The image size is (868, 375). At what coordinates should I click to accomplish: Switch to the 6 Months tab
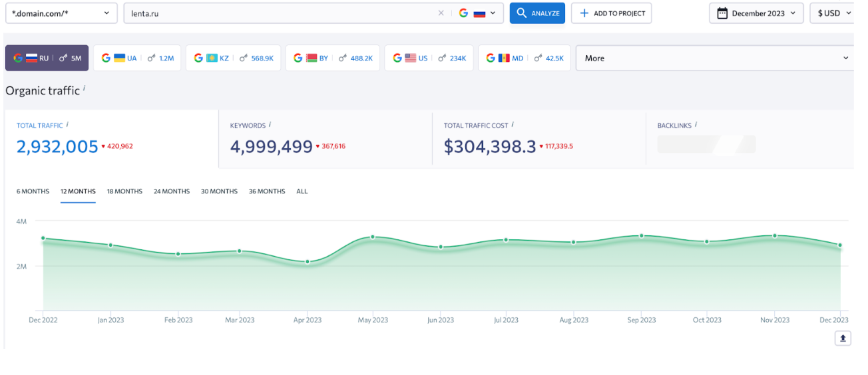click(33, 191)
